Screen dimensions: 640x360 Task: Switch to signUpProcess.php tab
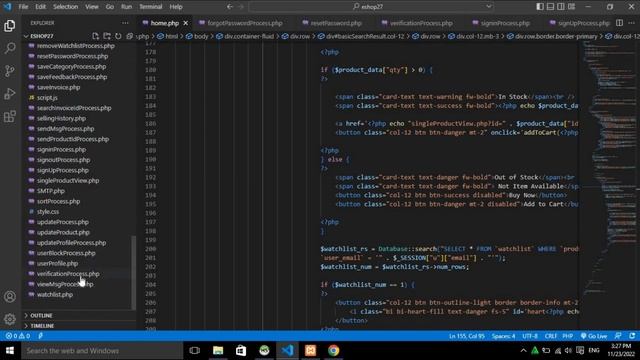coord(580,23)
